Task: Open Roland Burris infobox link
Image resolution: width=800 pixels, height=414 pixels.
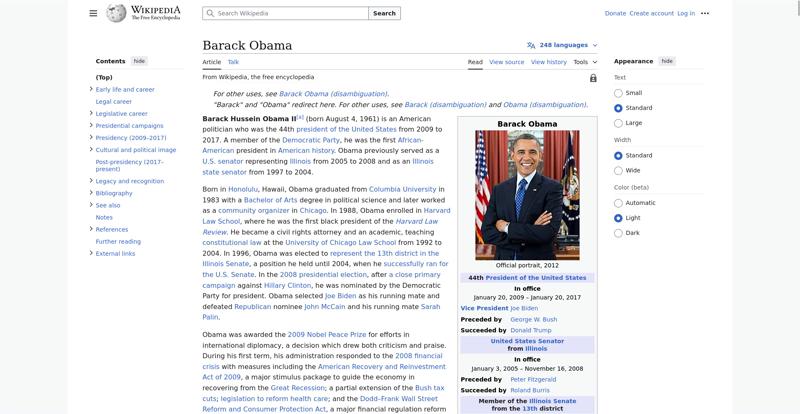Action: coord(530,391)
